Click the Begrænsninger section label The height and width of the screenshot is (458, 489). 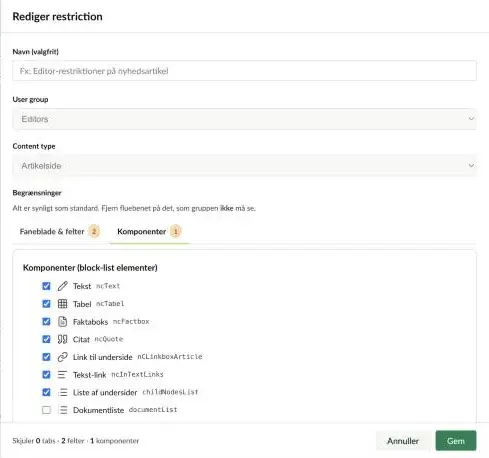pos(37,193)
